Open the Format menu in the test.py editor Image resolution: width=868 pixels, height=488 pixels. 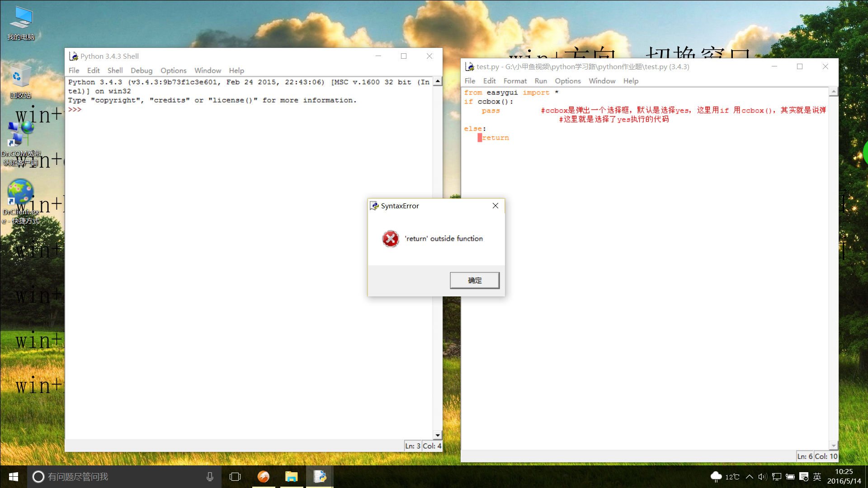[x=515, y=81]
